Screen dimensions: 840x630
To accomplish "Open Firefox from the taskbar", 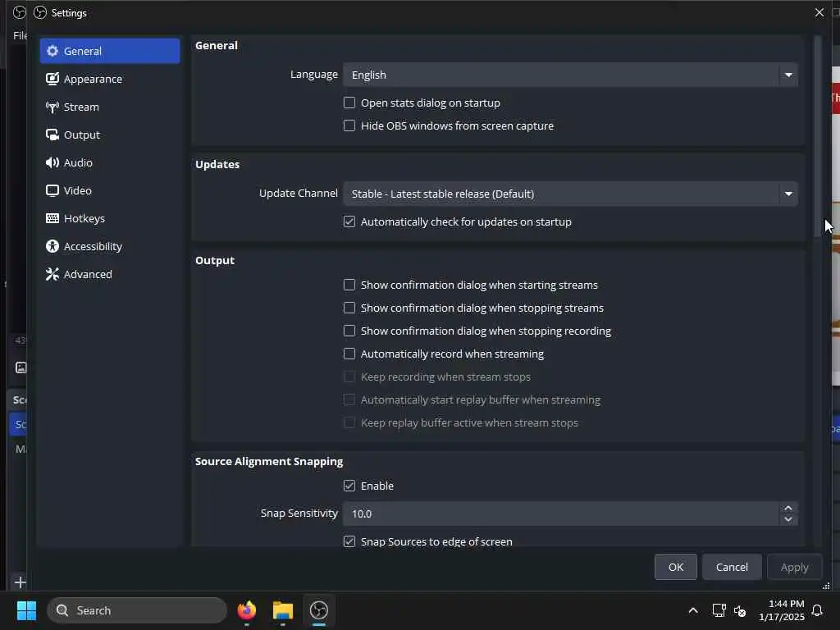I will [246, 610].
